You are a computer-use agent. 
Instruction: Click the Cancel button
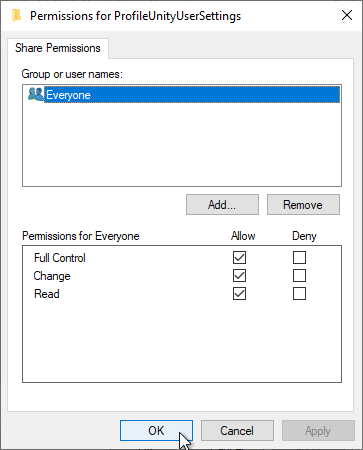237,431
